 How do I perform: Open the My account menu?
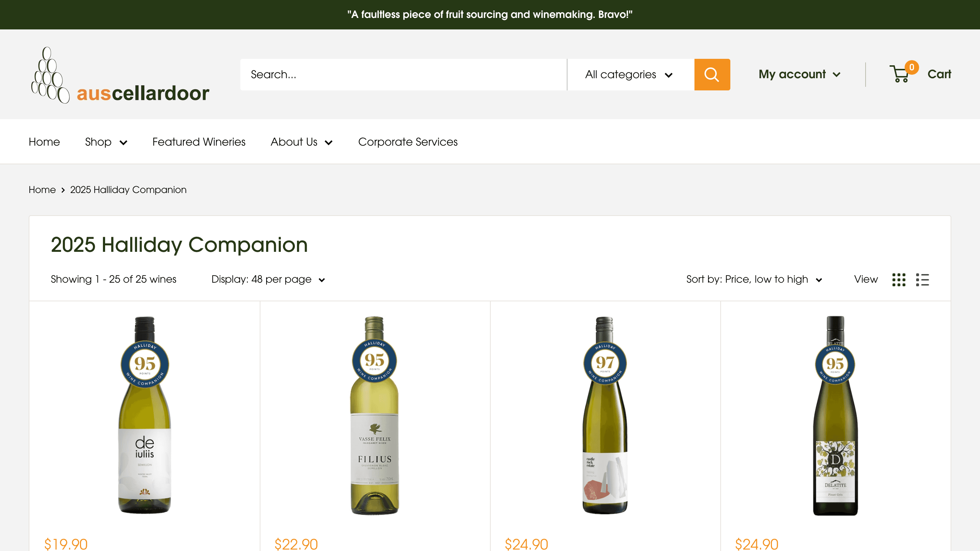(799, 74)
